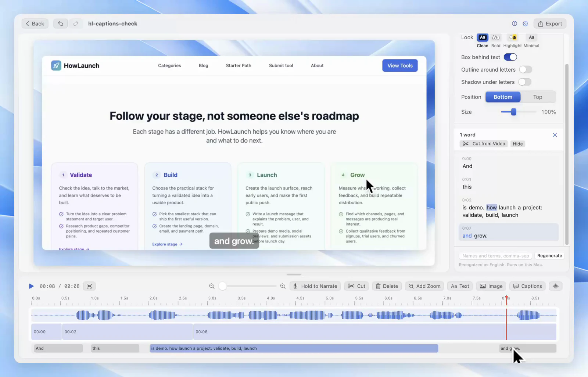
Task: Select the 'this' caption block in timeline
Action: click(x=115, y=348)
